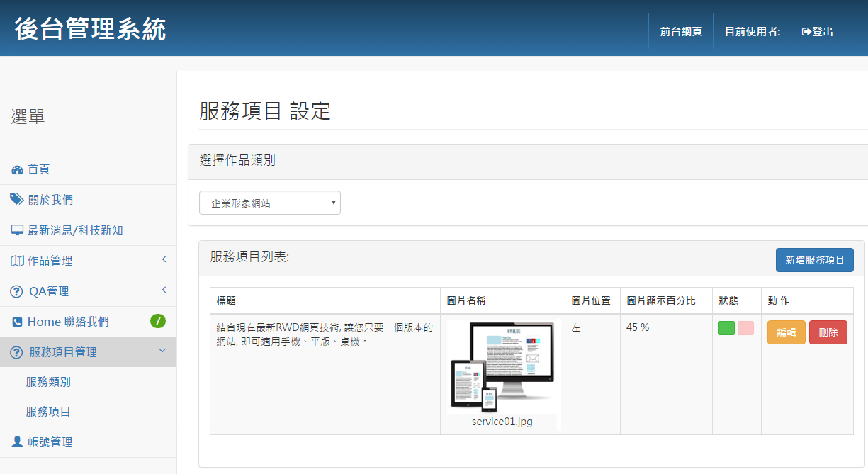This screenshot has width=868, height=474.
Task: Click the sign-out icon beside 登出
Action: [806, 32]
